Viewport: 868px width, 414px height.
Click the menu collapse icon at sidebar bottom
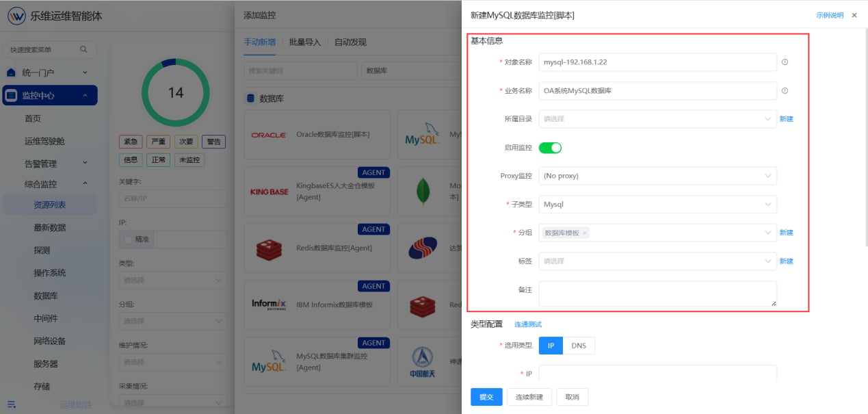[11, 404]
